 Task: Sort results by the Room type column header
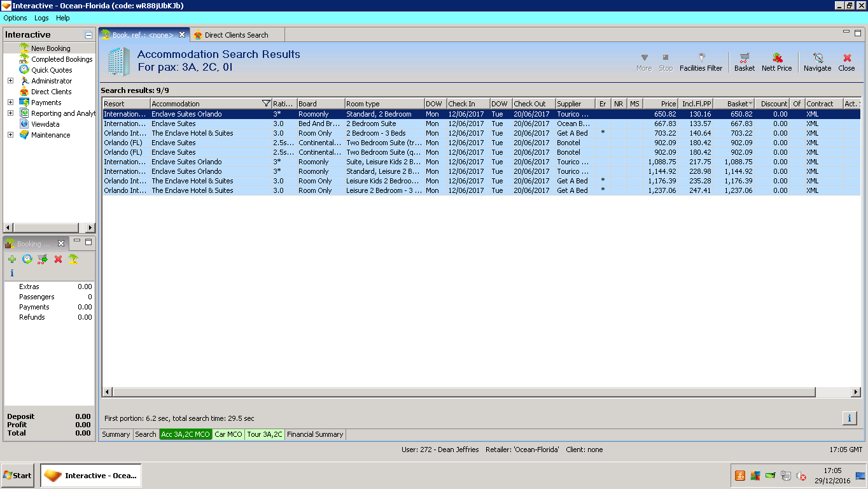pos(384,104)
